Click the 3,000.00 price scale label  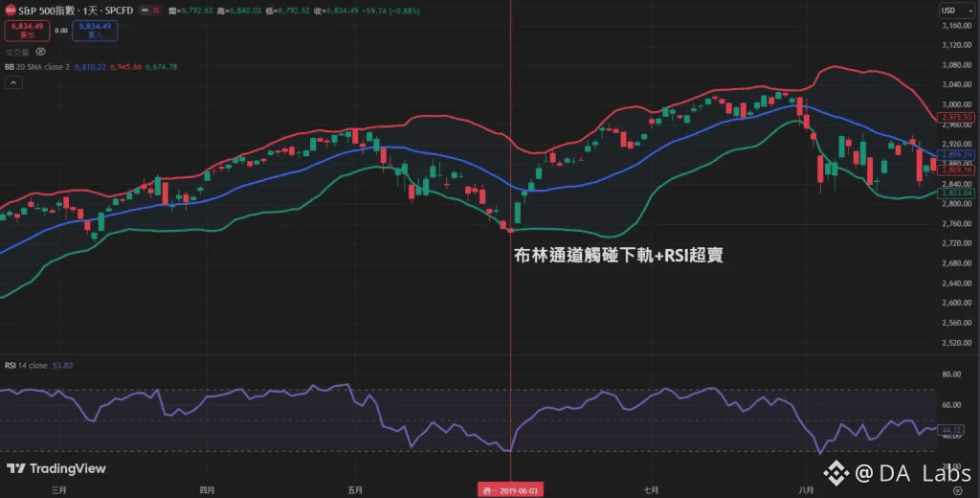(x=957, y=104)
